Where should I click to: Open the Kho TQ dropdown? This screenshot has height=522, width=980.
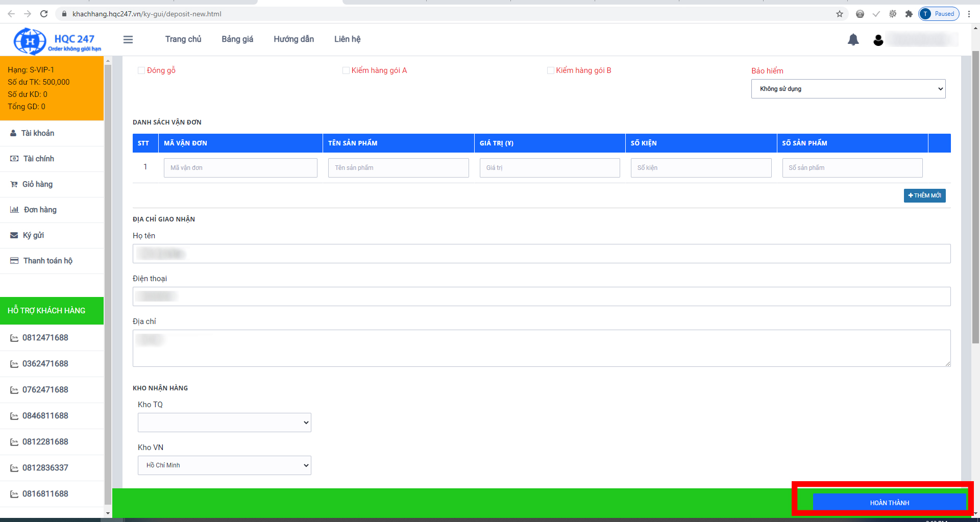(x=225, y=422)
